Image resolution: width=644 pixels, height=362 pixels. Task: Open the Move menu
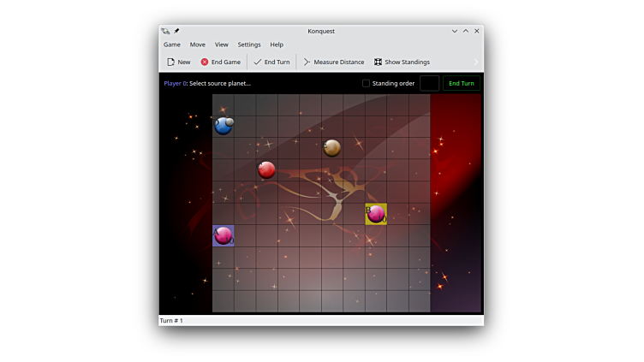tap(197, 45)
